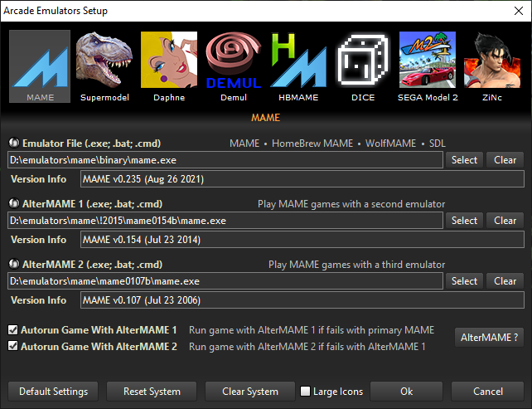Choose the SEGA Model 2 icon
The image size is (532, 409).
(x=428, y=66)
